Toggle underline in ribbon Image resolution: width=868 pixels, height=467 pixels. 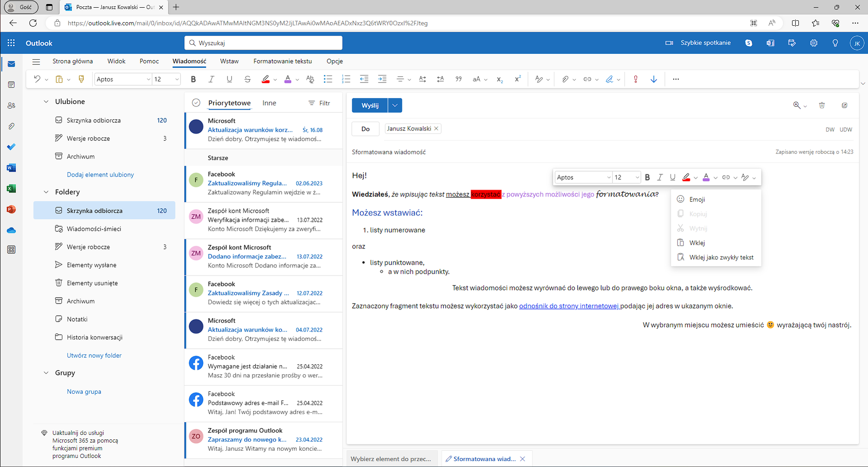pos(229,79)
